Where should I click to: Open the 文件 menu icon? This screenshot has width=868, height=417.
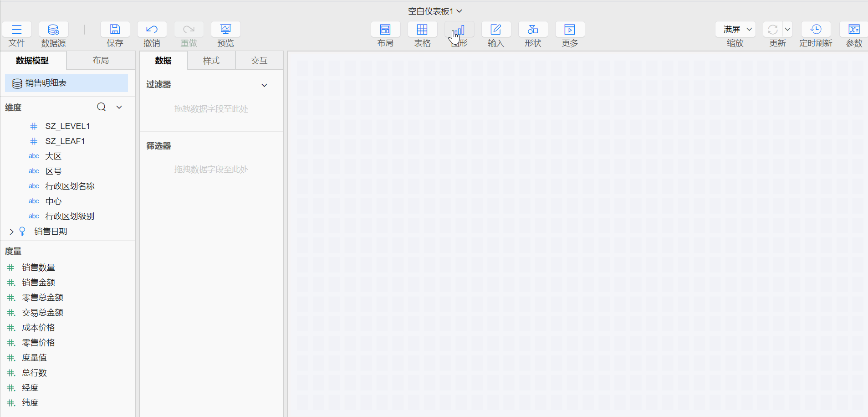[x=17, y=30]
